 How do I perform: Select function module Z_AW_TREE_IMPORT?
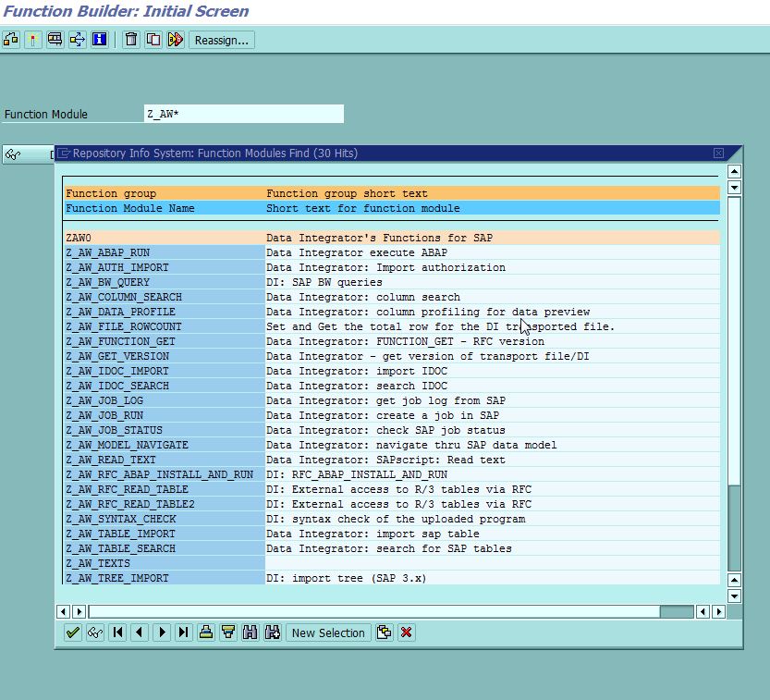[392, 578]
